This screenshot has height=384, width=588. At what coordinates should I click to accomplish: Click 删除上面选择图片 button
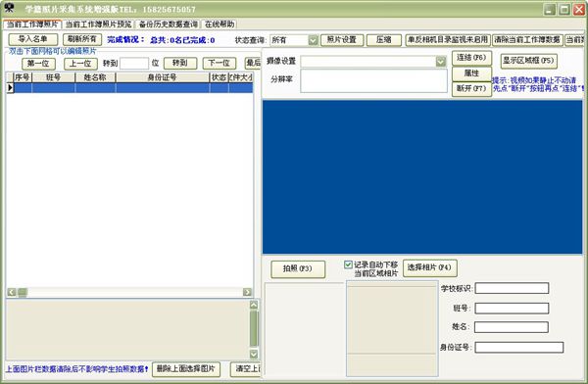[186, 369]
